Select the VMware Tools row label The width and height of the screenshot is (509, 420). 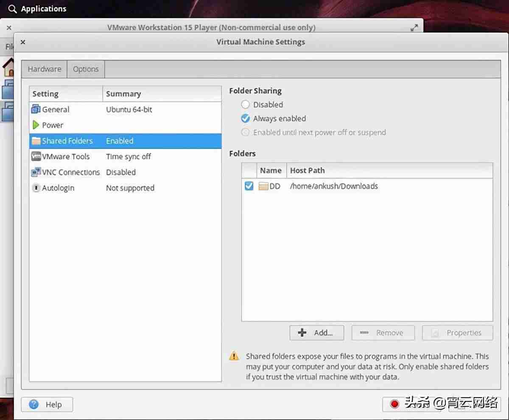tap(66, 157)
